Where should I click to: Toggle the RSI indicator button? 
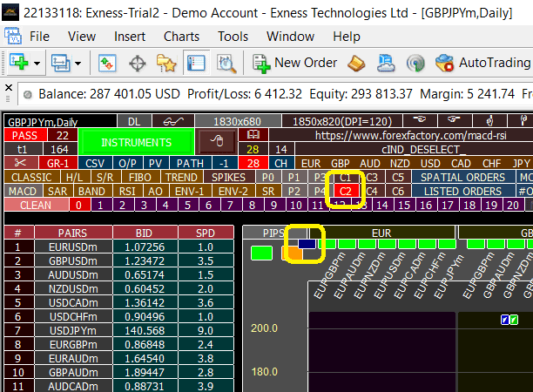(x=127, y=191)
